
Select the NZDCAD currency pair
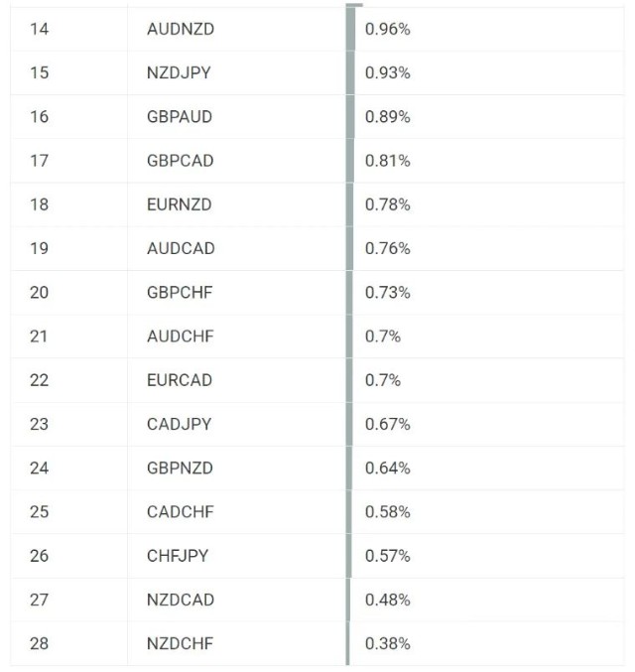(x=180, y=600)
